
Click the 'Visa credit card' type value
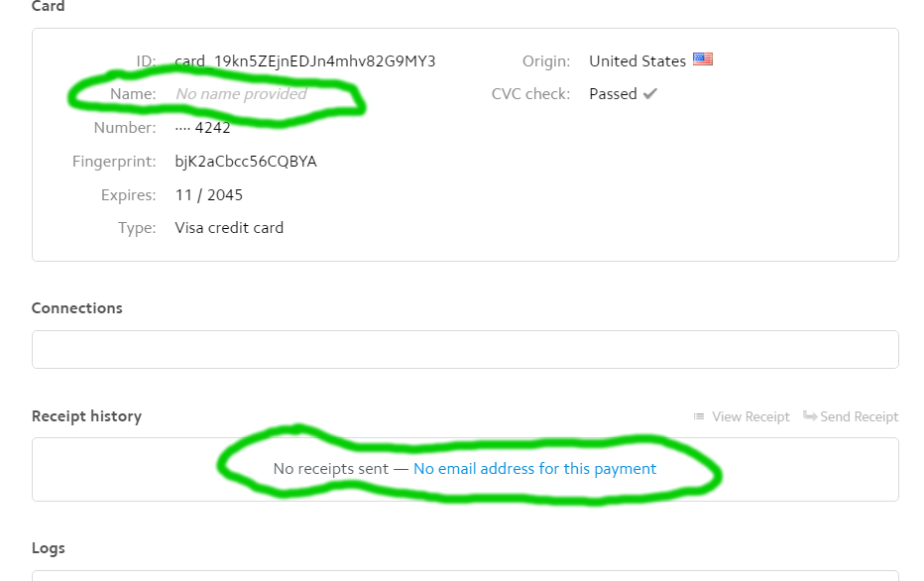pos(229,228)
